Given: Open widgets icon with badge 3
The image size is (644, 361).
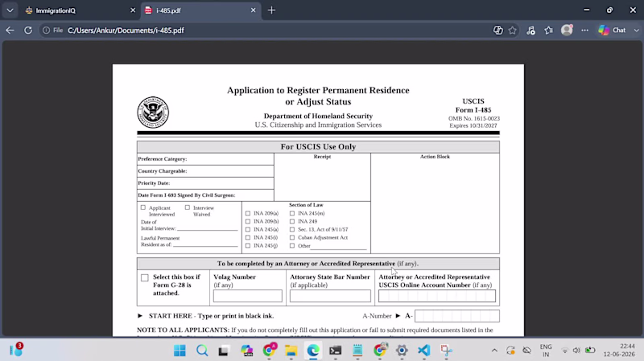Looking at the screenshot, I should [16, 350].
